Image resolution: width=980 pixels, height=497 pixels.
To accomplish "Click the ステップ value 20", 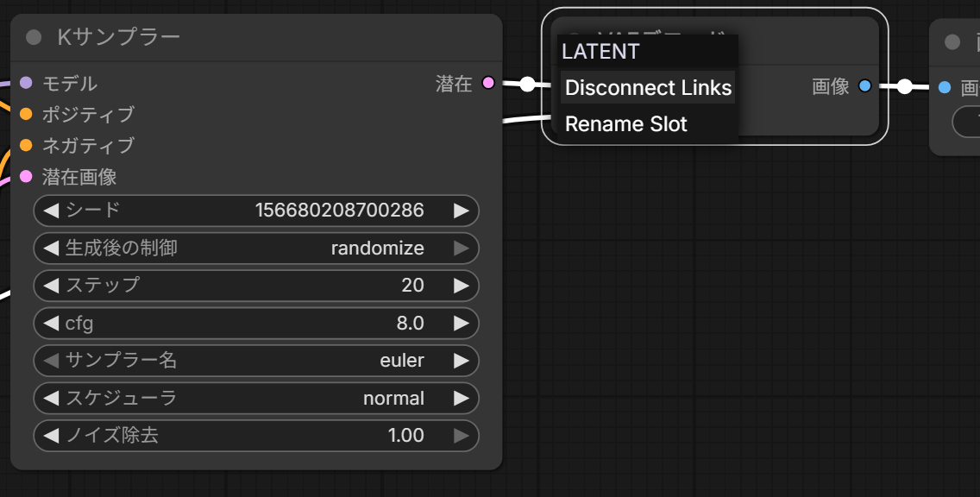I will click(x=412, y=285).
